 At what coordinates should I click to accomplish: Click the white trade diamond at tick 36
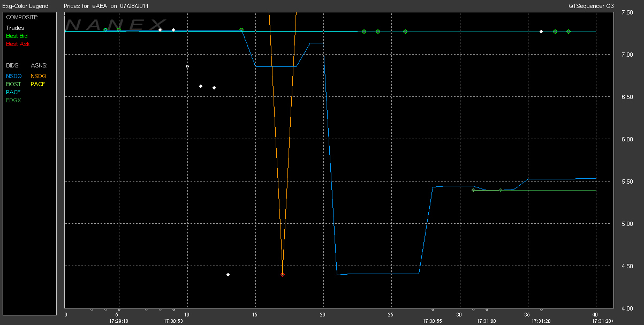[x=541, y=32]
